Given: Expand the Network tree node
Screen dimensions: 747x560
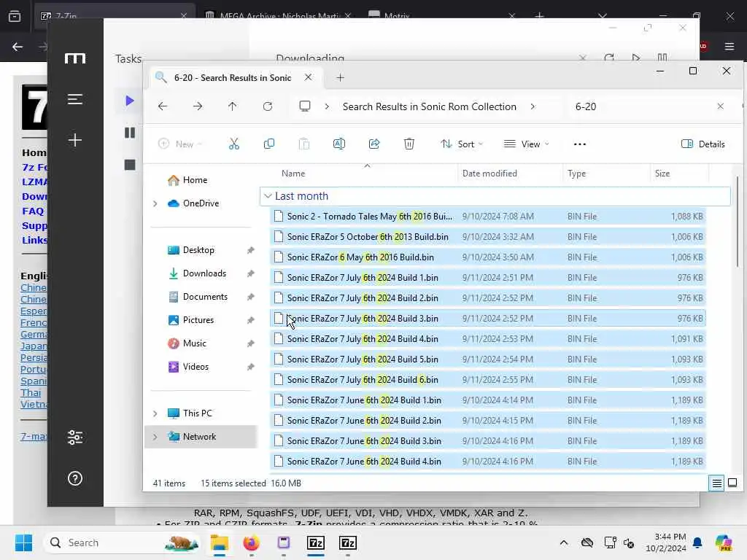Looking at the screenshot, I should [155, 437].
